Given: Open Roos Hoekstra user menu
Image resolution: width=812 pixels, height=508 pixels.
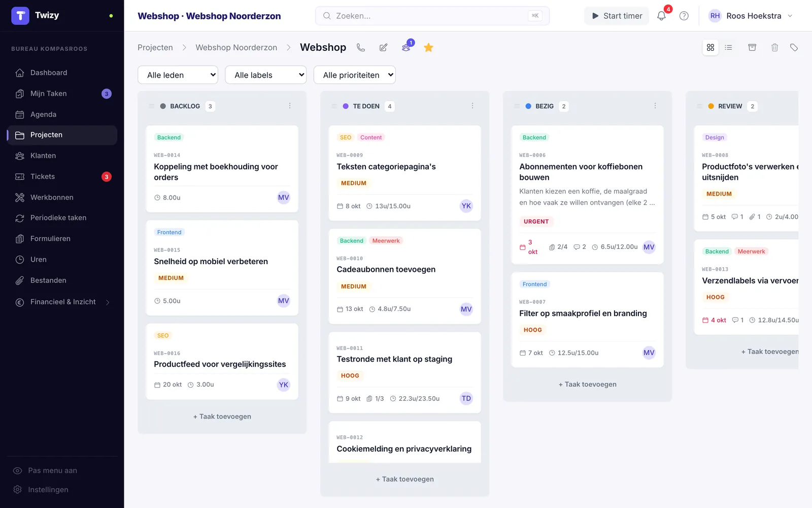Looking at the screenshot, I should (751, 16).
